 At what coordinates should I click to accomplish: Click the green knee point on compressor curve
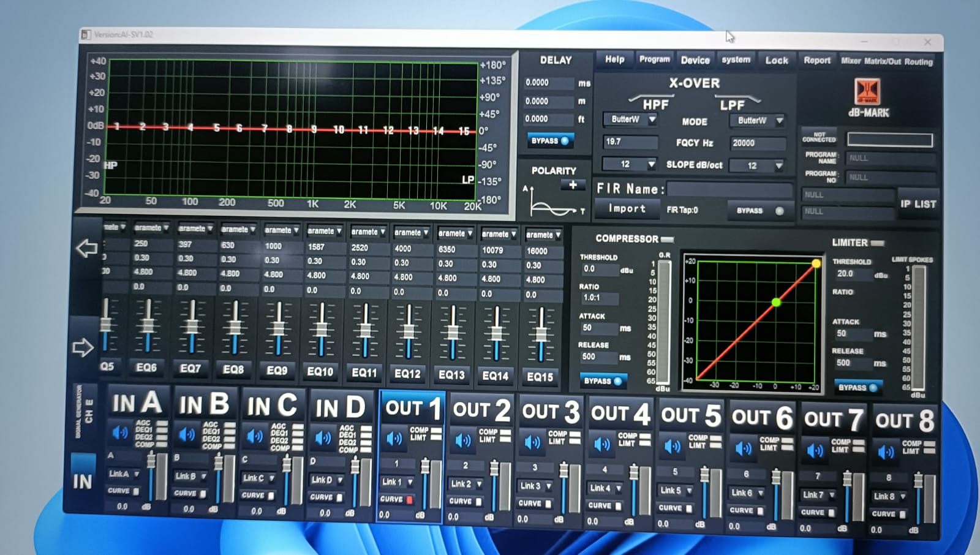[x=776, y=302]
